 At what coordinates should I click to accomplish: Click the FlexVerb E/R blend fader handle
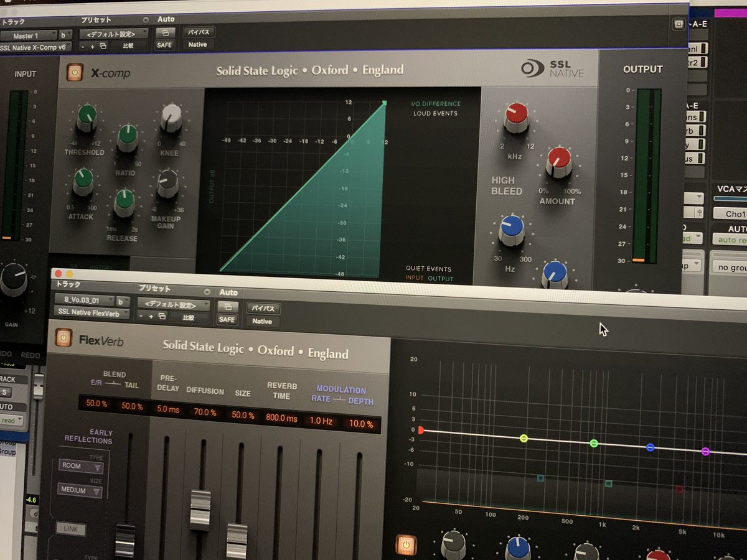[125, 541]
